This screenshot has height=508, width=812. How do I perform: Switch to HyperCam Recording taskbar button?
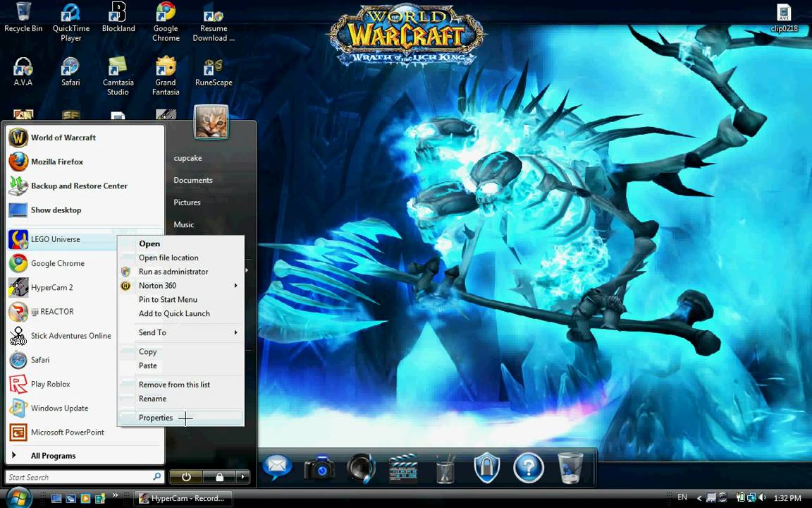click(183, 498)
